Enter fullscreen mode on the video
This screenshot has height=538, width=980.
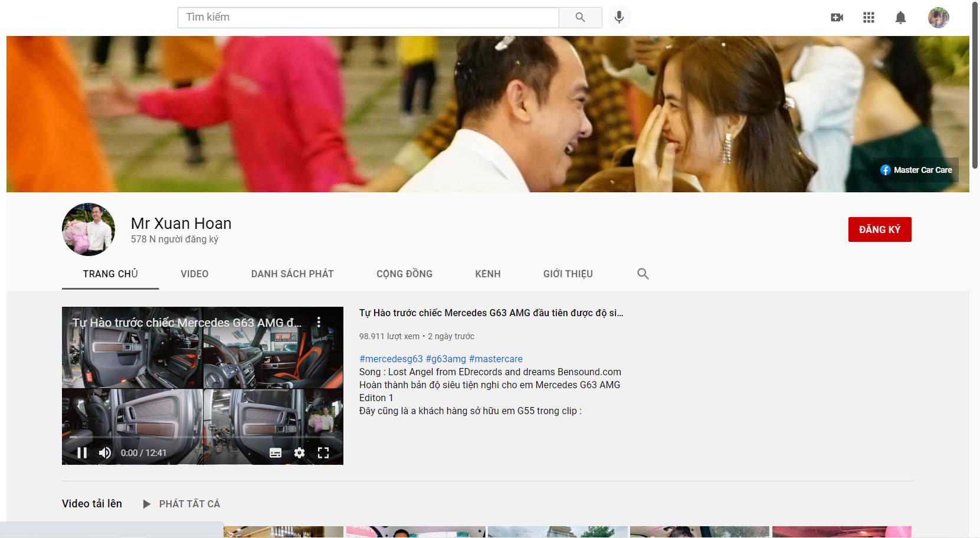tap(323, 452)
